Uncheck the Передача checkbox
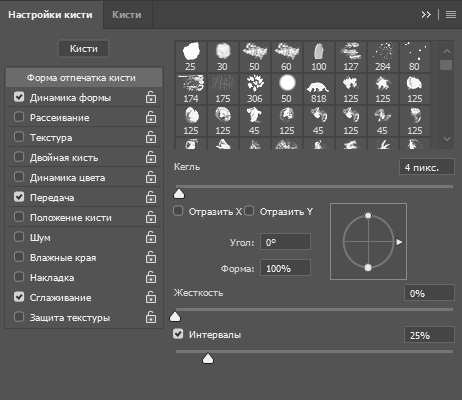The width and height of the screenshot is (462, 400). point(19,197)
